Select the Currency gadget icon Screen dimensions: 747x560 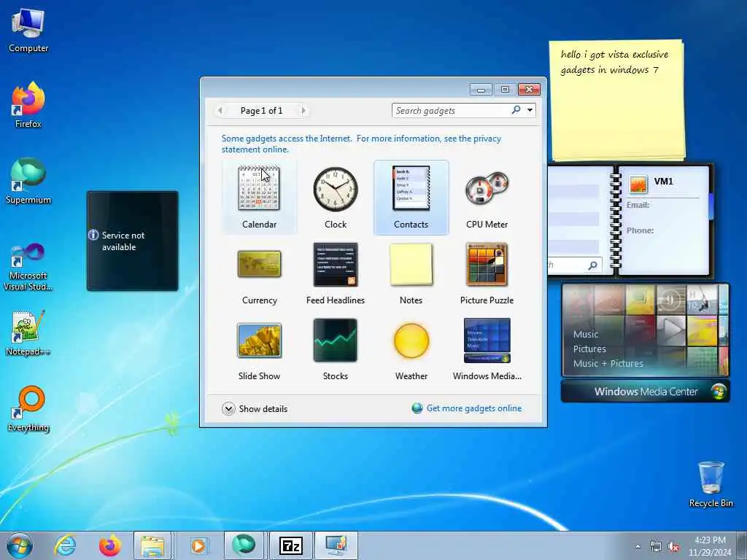coord(259,264)
